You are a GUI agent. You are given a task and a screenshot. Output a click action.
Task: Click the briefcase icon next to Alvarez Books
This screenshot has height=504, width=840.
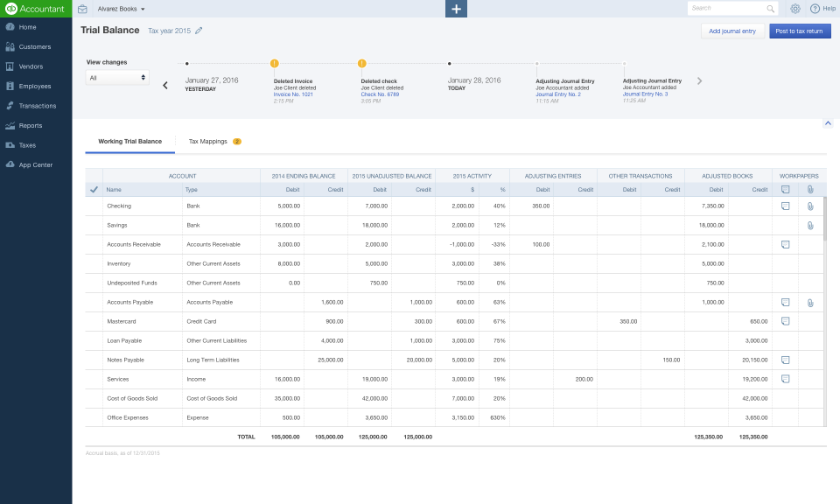click(x=82, y=9)
